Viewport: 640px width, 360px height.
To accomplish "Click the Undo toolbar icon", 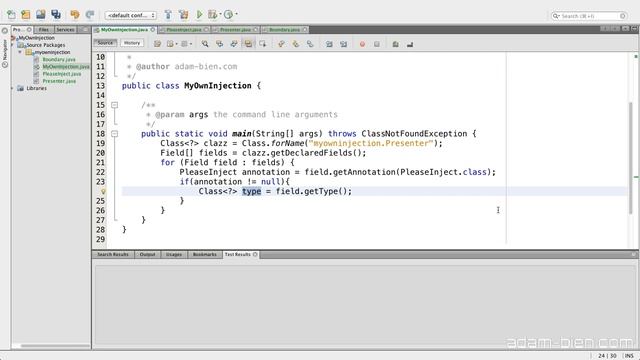I will 75,15.
